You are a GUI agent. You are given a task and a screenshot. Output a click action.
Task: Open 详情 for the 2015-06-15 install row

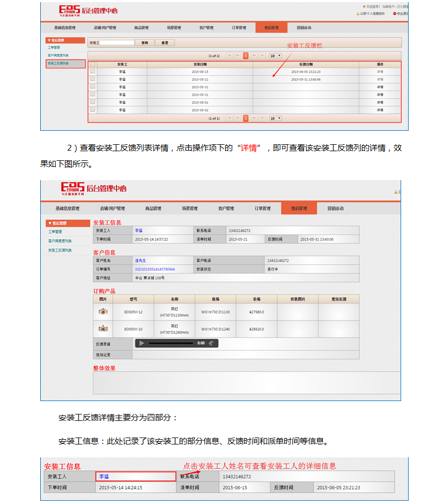tap(380, 72)
